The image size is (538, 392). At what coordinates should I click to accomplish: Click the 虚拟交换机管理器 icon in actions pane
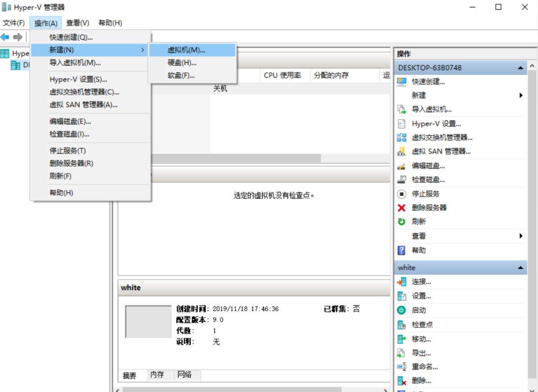click(x=402, y=138)
